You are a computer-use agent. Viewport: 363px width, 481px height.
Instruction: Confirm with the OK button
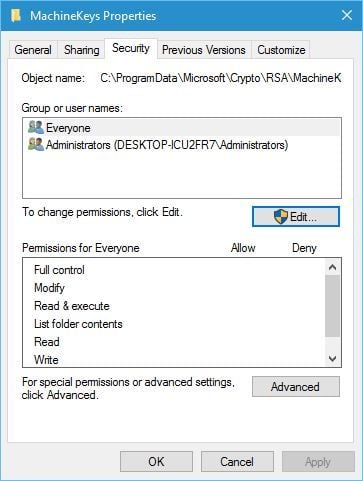point(156,462)
